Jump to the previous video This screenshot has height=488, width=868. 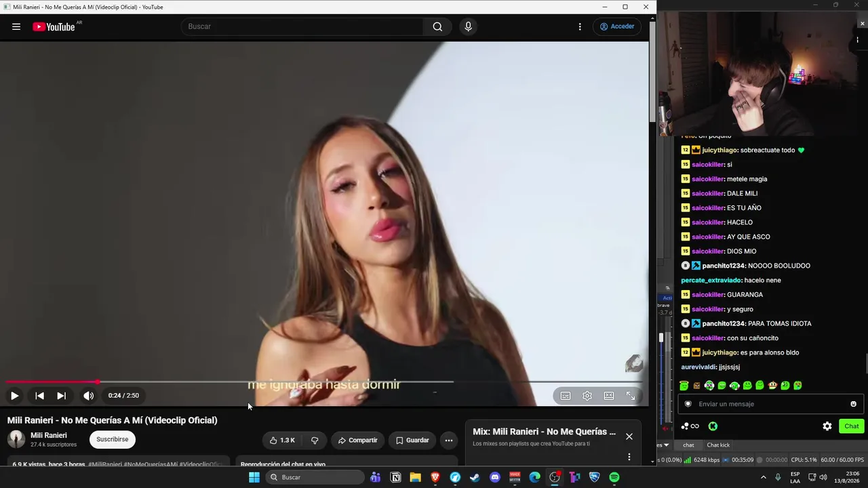click(39, 396)
